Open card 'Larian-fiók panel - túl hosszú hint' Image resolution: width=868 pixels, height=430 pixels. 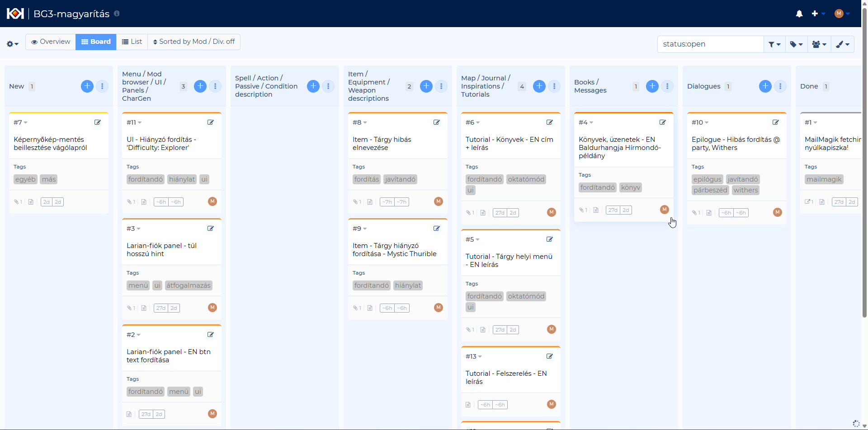point(161,250)
